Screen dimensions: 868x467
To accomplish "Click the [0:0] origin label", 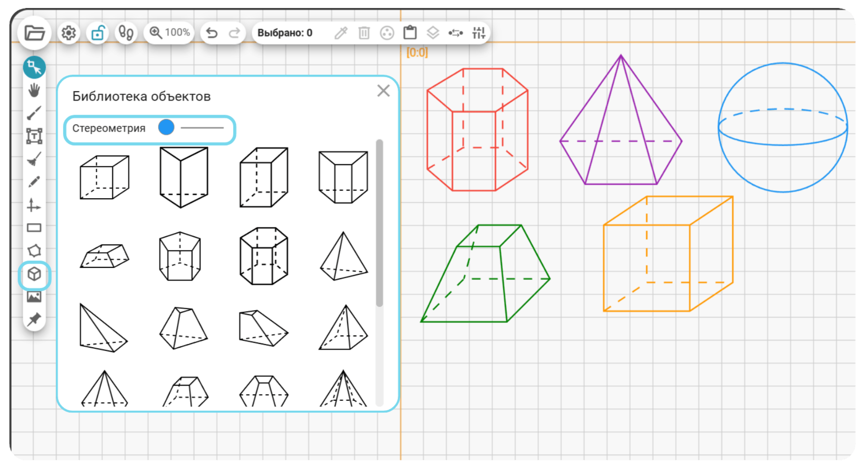I will point(417,52).
